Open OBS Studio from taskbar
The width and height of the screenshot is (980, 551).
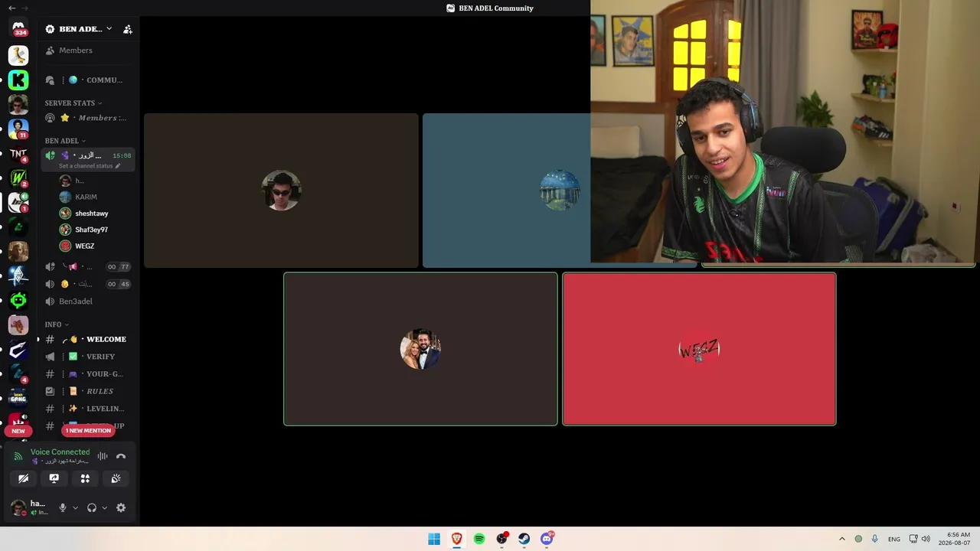pos(501,539)
